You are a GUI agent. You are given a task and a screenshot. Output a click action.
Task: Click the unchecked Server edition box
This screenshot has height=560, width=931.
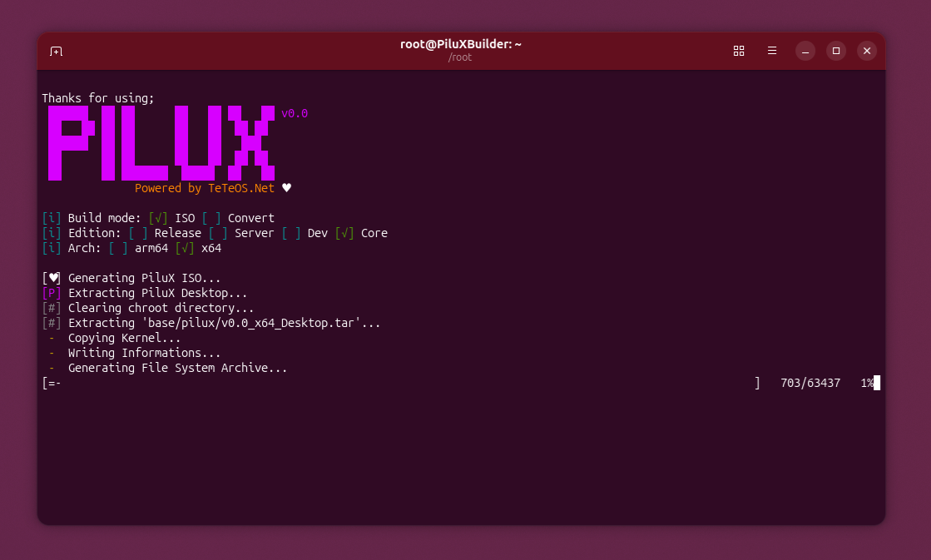[218, 233]
